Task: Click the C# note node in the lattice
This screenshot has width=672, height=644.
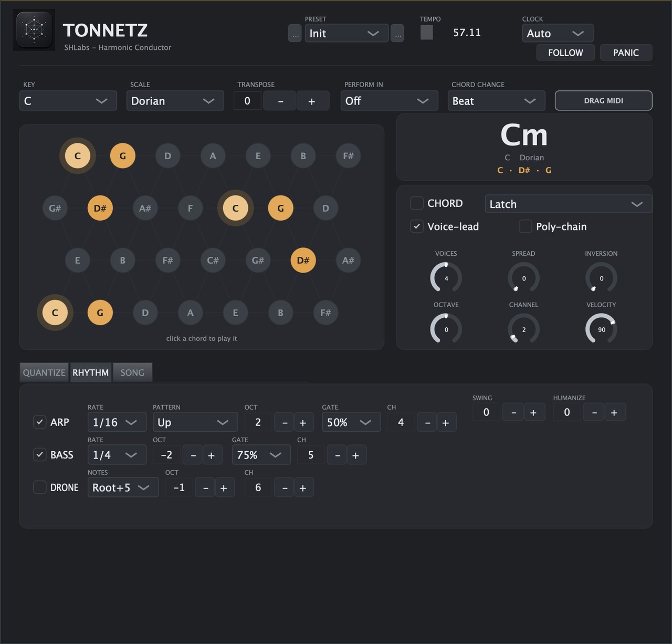Action: coord(213,260)
